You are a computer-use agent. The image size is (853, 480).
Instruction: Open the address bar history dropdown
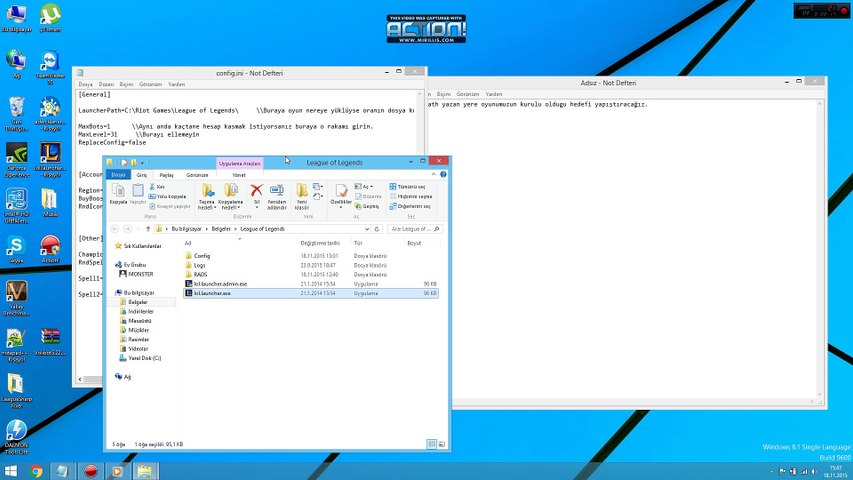367,229
